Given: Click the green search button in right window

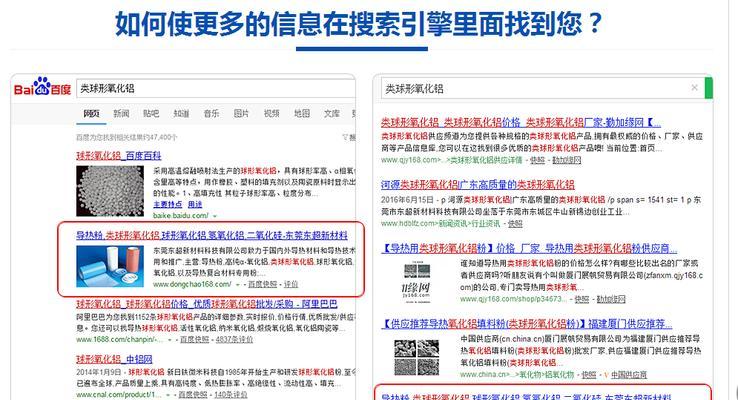Looking at the screenshot, I should pos(709,88).
